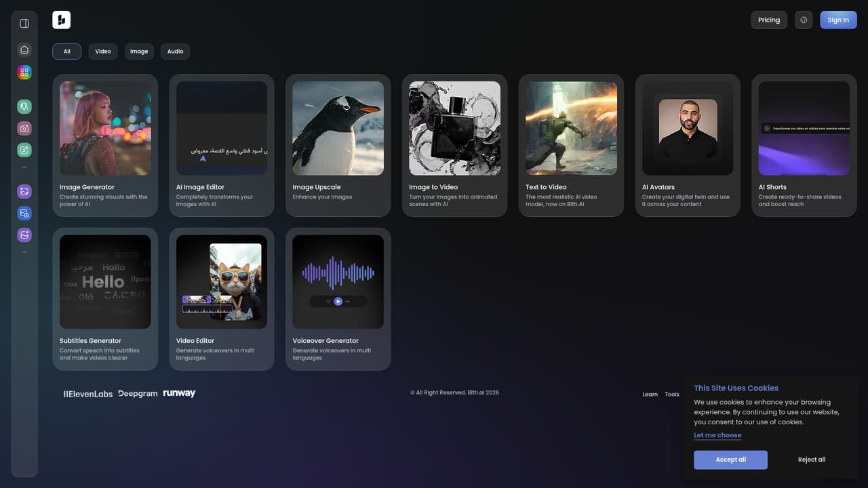Click the Voiceover Generator title text
Viewport: 868px width, 488px height.
pyautogui.click(x=325, y=341)
